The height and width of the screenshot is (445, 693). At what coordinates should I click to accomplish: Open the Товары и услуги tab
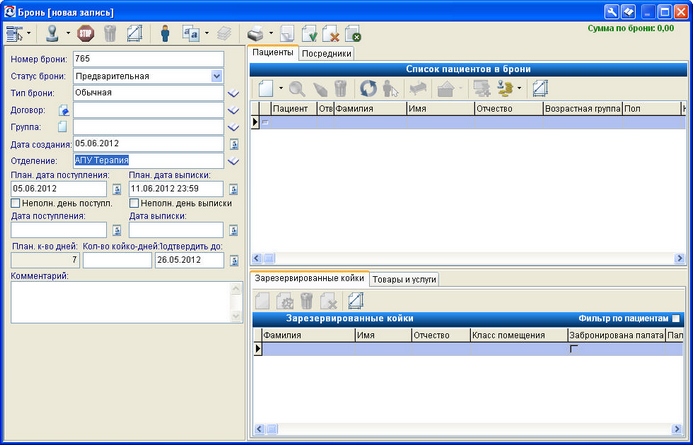tap(404, 279)
